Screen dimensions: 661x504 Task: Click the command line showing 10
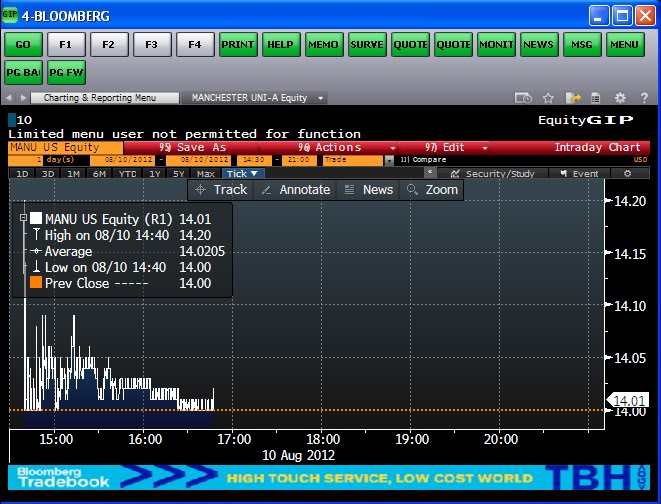[x=20, y=120]
